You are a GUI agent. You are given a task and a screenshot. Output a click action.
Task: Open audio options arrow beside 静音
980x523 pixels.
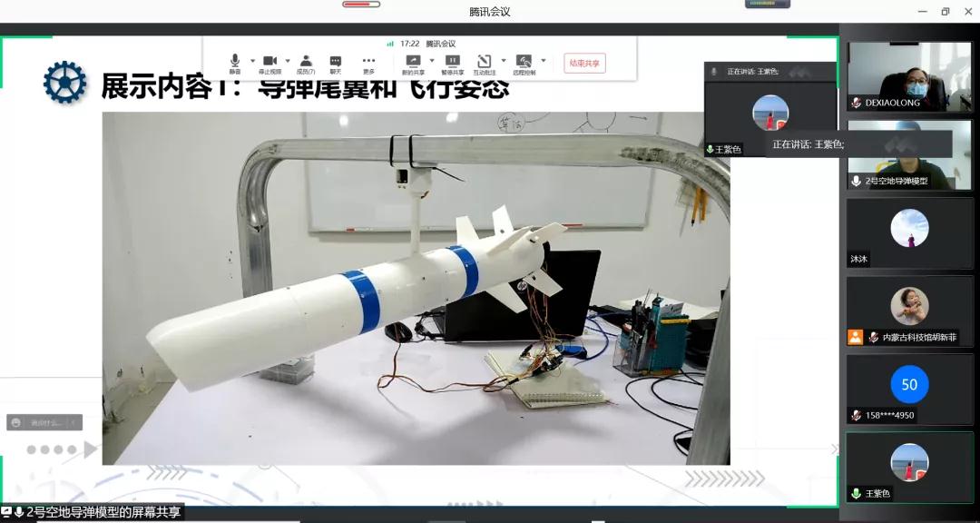pyautogui.click(x=251, y=61)
